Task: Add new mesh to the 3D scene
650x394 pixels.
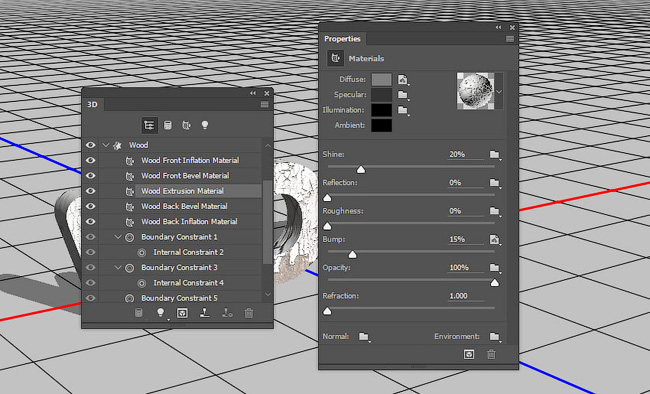Action: tap(139, 313)
